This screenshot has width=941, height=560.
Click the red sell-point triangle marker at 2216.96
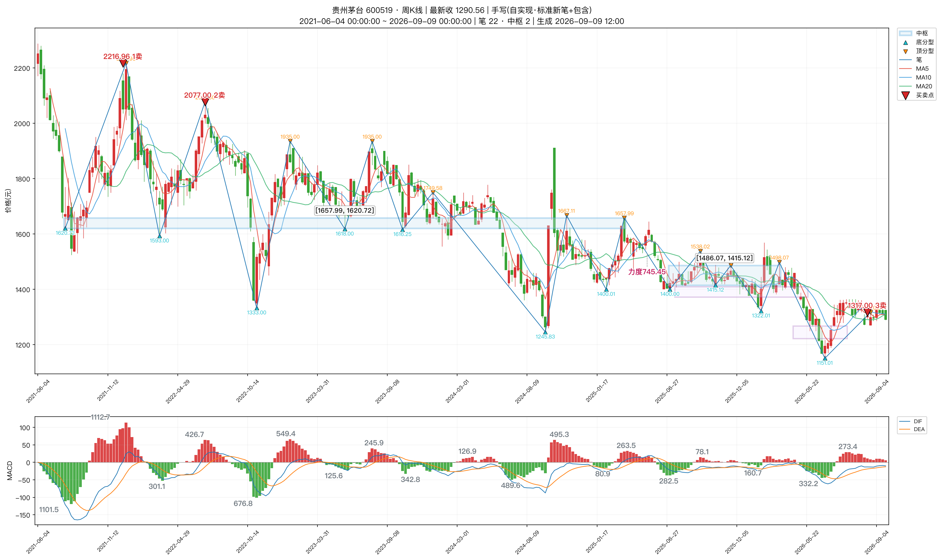click(123, 64)
